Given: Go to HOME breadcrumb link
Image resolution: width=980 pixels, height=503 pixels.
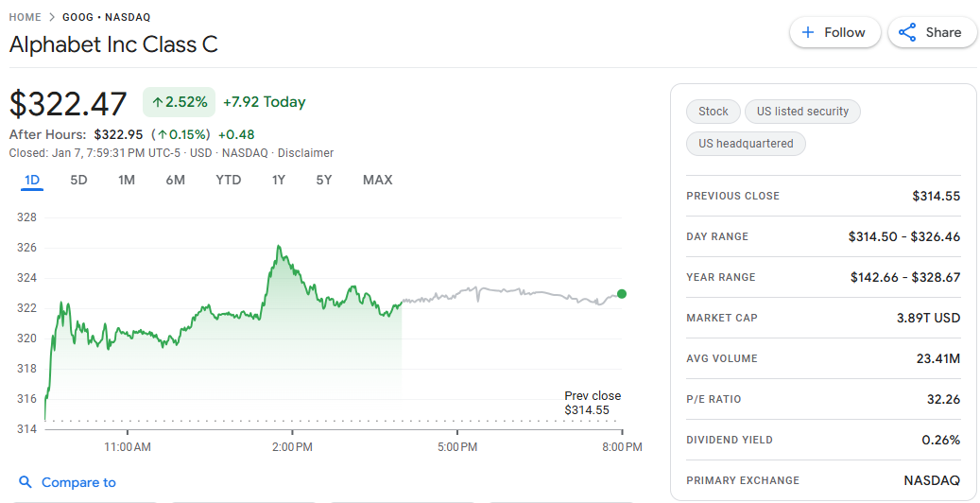Looking at the screenshot, I should 25,17.
